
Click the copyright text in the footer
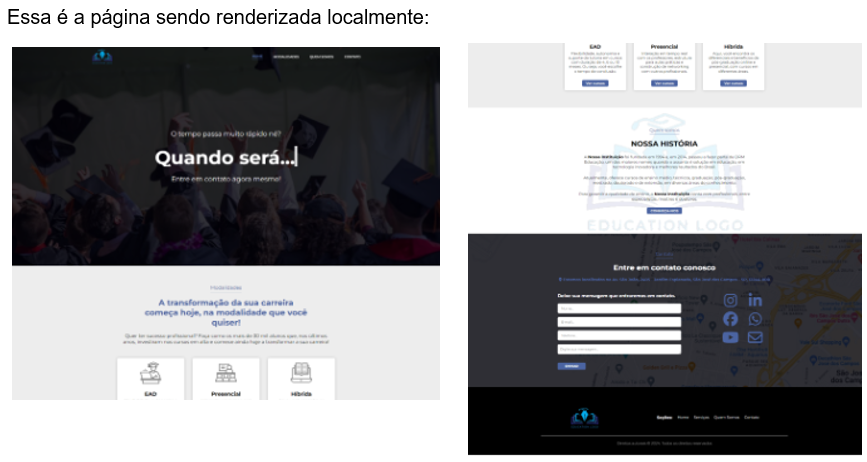tap(664, 443)
